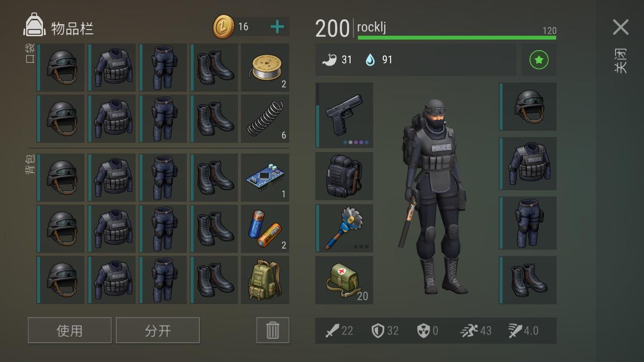Tap the equipped helmet armor slot
The height and width of the screenshot is (362, 644).
click(528, 107)
